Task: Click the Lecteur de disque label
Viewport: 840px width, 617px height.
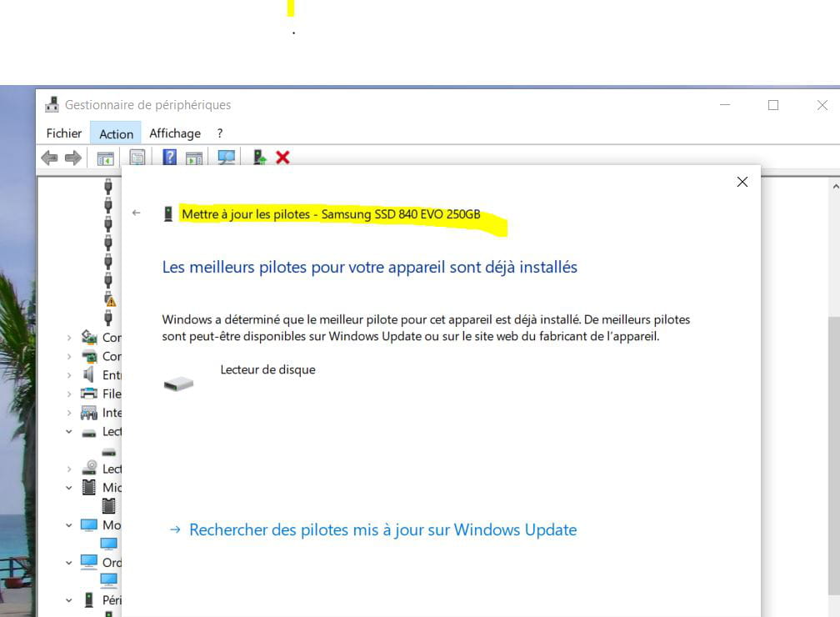Action: coord(267,370)
